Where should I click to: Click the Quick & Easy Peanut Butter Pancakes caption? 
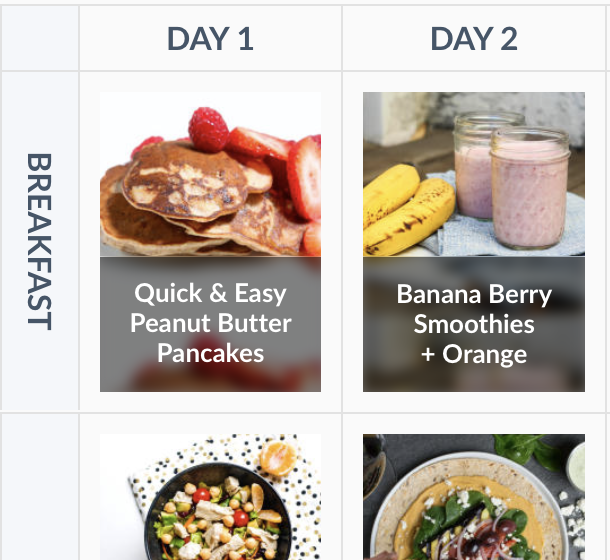coord(210,323)
